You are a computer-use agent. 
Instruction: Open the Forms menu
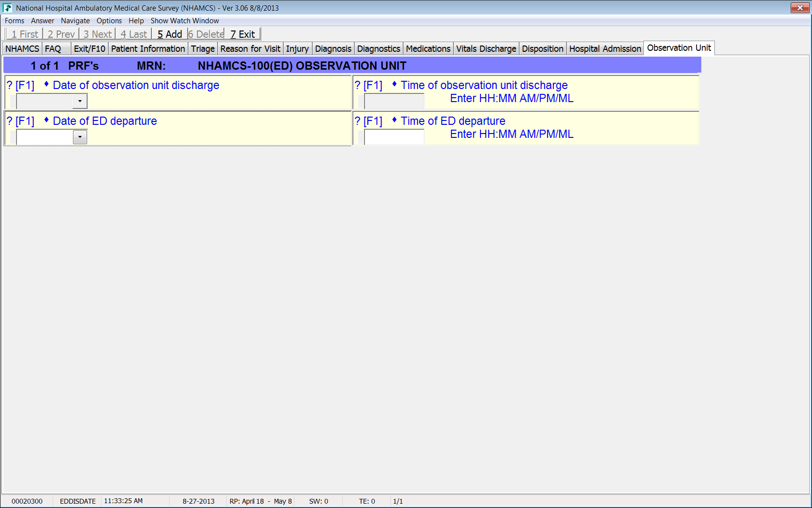(14, 21)
